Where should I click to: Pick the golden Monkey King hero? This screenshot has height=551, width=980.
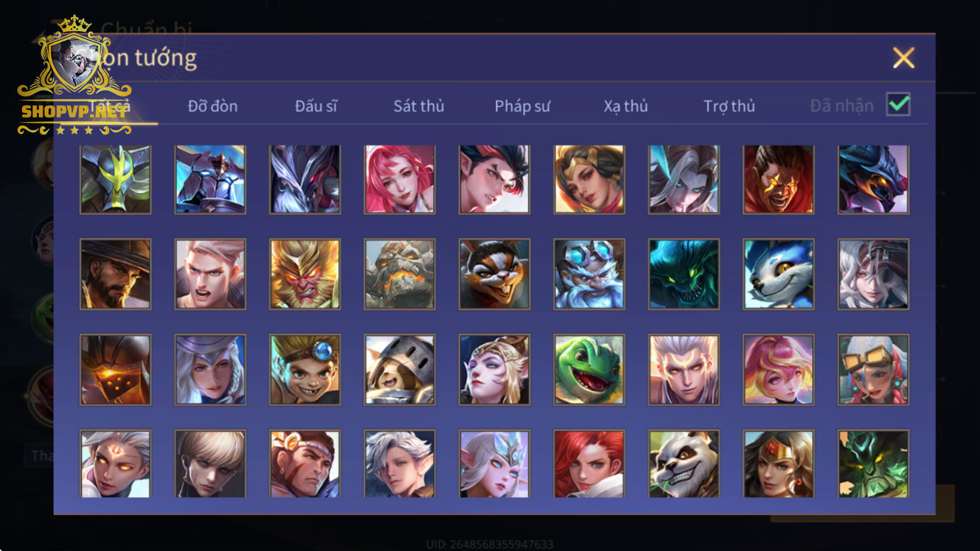[x=305, y=274]
